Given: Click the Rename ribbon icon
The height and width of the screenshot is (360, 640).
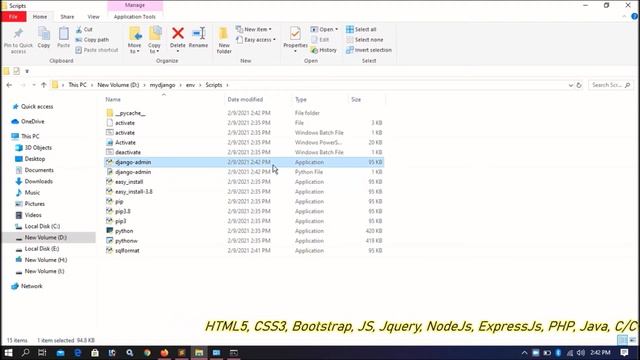Looking at the screenshot, I should pos(198,38).
